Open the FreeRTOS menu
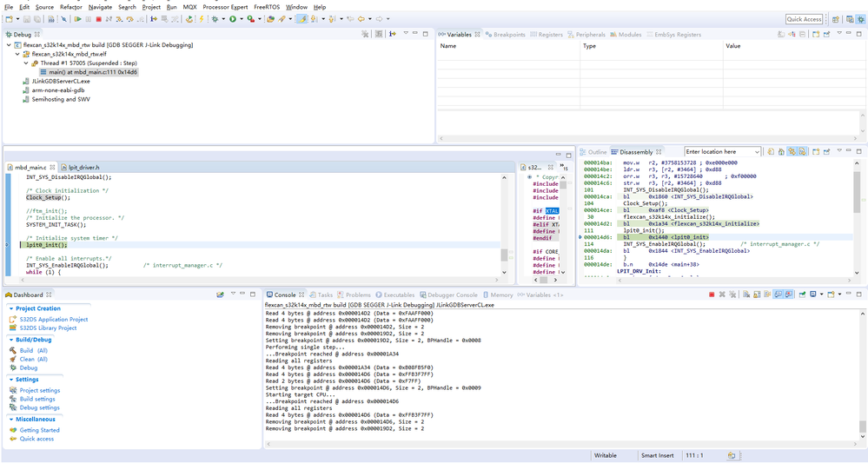 [267, 7]
